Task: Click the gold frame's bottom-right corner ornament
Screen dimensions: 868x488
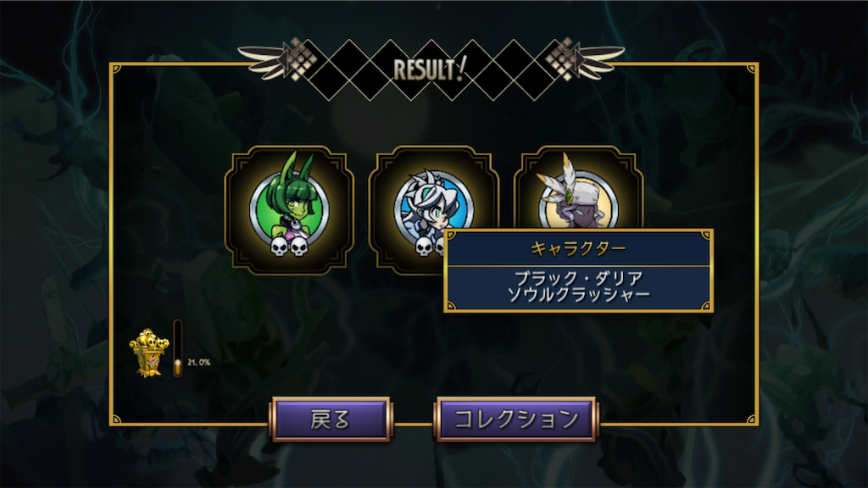Action: pyautogui.click(x=752, y=420)
